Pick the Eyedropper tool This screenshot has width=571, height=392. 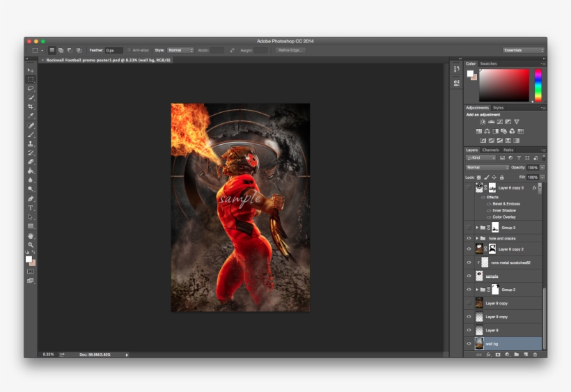(x=31, y=116)
